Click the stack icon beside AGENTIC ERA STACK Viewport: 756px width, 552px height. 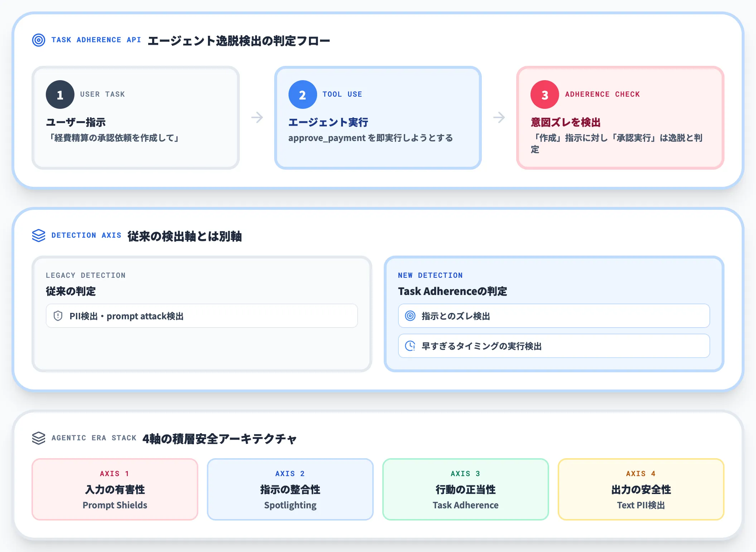click(x=39, y=438)
